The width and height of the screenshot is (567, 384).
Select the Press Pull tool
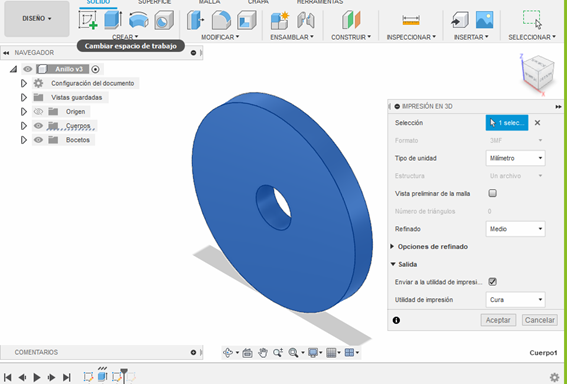(195, 20)
